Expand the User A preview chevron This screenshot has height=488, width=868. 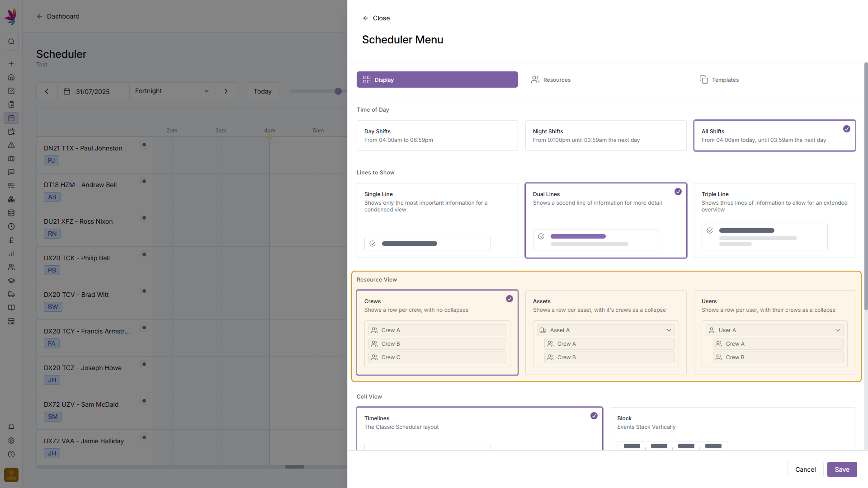pos(838,330)
